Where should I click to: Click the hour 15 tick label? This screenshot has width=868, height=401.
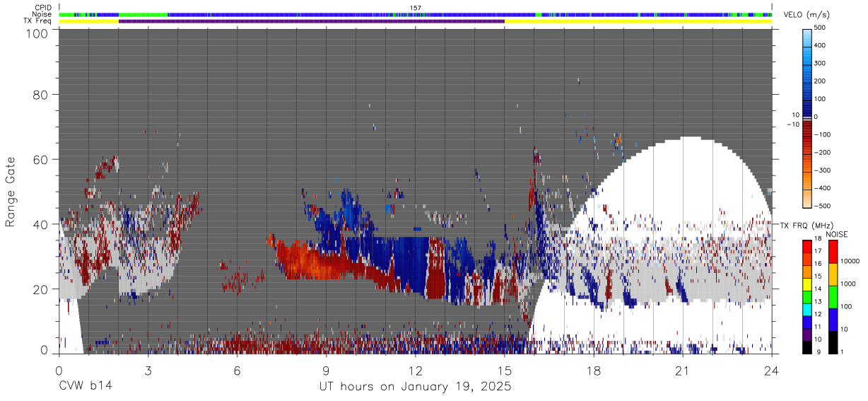[504, 370]
